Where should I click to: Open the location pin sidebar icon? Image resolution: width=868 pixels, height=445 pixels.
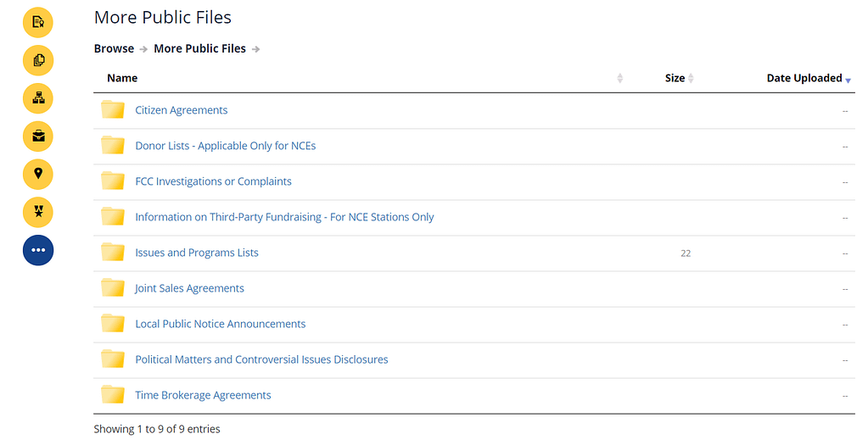click(x=38, y=174)
